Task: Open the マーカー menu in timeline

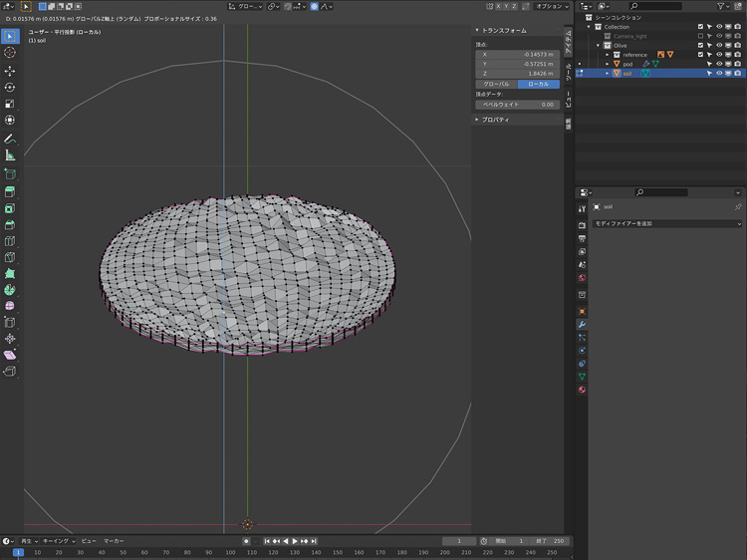Action: [x=114, y=541]
